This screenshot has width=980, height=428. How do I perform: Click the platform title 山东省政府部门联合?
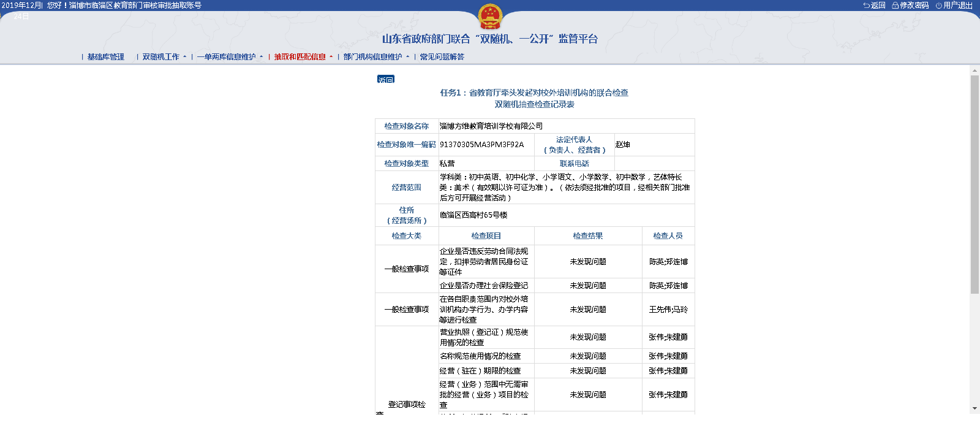(x=489, y=39)
